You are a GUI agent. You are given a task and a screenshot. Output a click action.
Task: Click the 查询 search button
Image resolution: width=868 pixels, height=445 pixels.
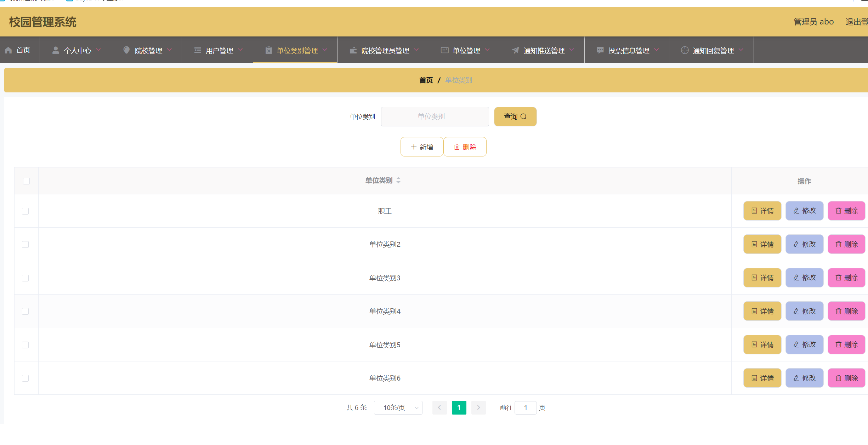tap(515, 116)
